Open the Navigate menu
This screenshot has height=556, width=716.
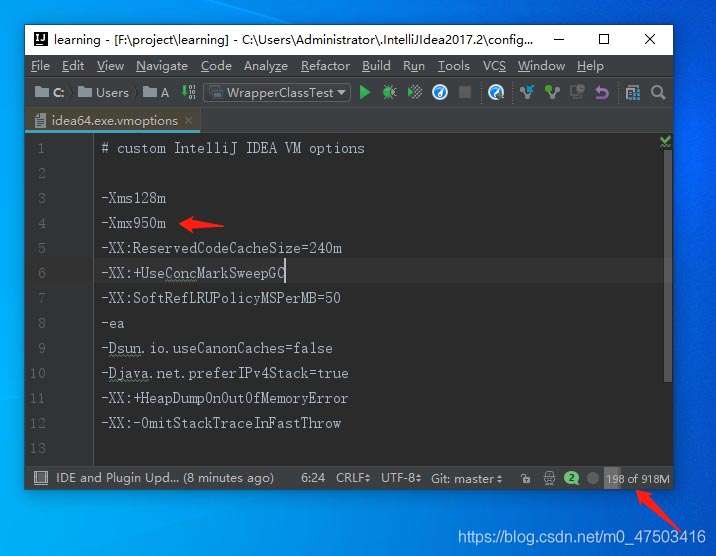click(162, 66)
